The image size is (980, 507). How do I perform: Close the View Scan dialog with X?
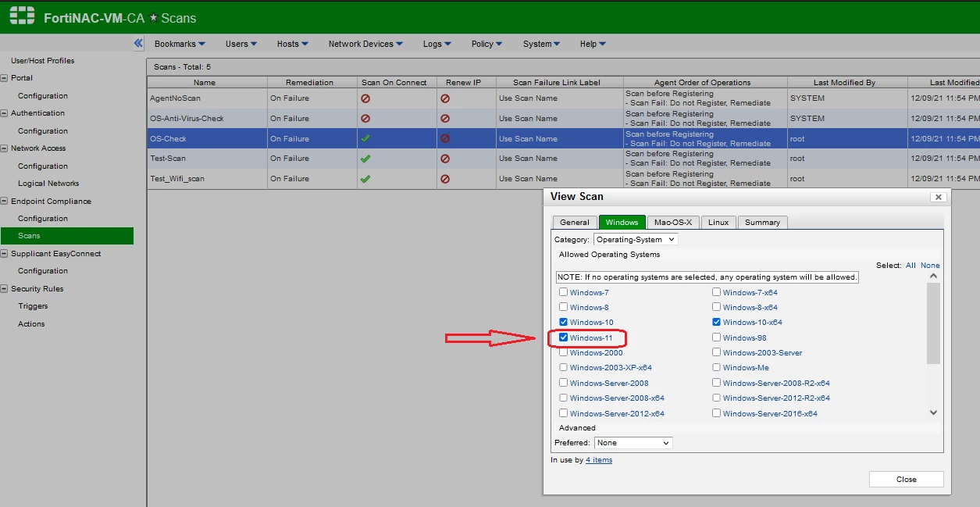[x=939, y=197]
